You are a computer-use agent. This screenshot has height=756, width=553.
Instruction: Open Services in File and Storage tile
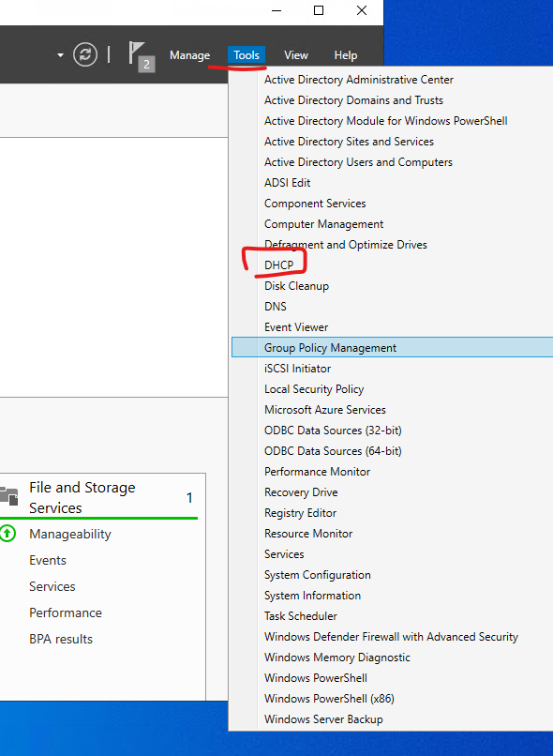tap(52, 587)
